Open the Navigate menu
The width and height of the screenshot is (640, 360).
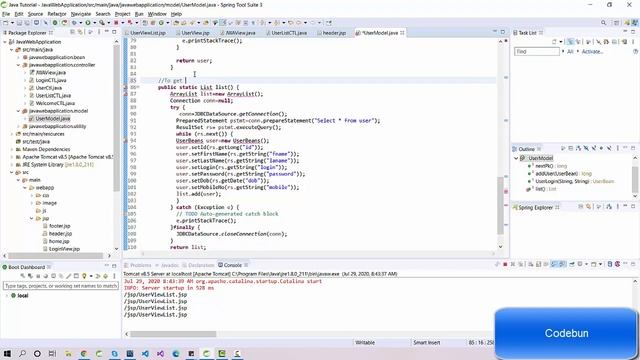81,14
